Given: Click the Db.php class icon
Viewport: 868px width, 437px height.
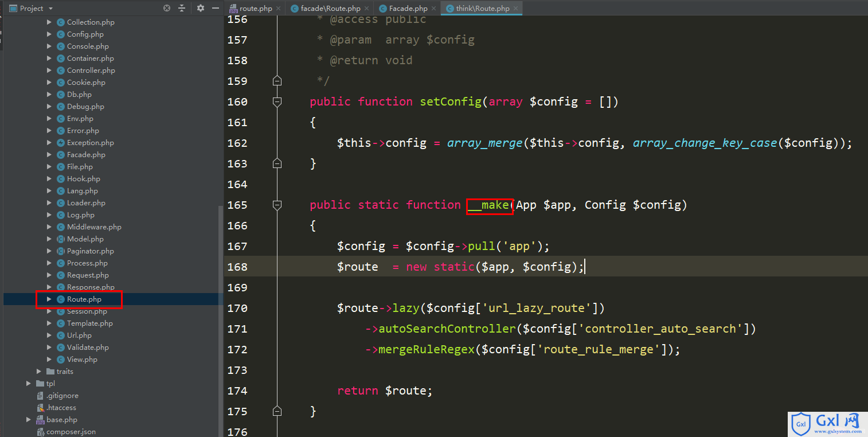Looking at the screenshot, I should pos(61,95).
